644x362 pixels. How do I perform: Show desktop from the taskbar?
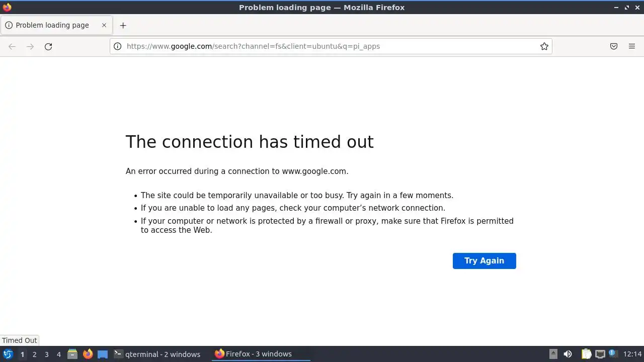pos(103,354)
